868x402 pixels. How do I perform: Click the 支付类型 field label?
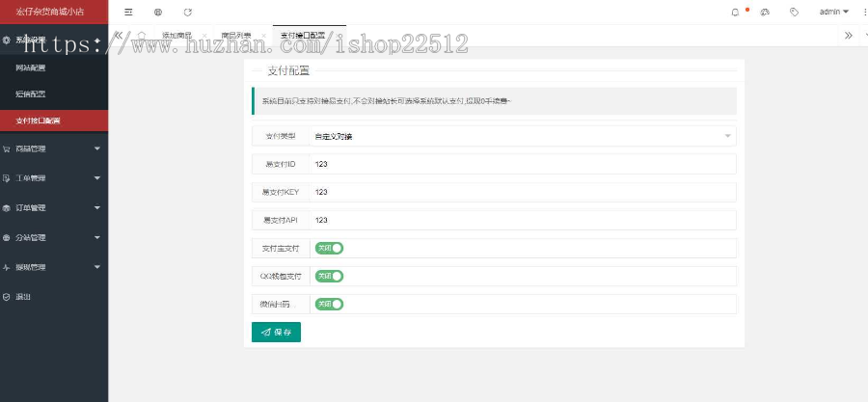281,136
